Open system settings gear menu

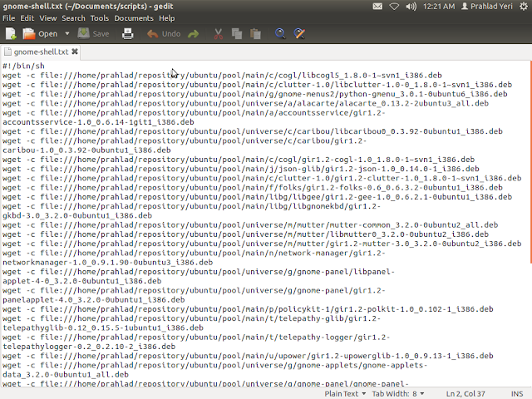[x=524, y=6]
